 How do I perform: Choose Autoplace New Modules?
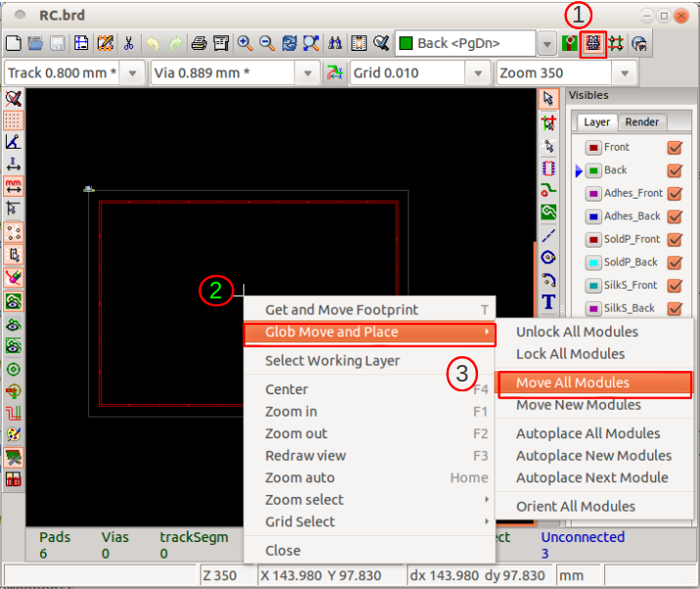tap(594, 455)
